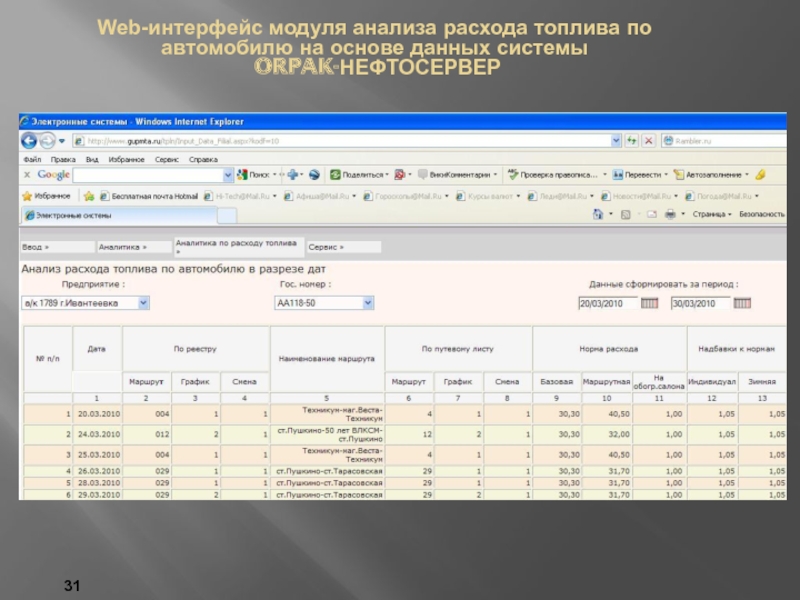
Task: Click the add-to-favorites star icon
Action: [x=89, y=196]
